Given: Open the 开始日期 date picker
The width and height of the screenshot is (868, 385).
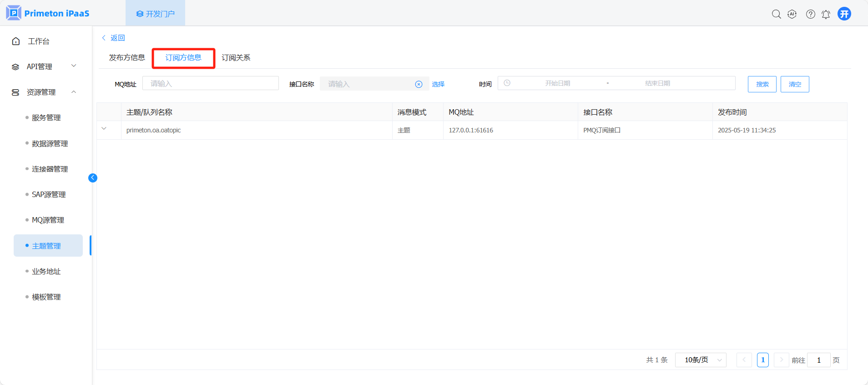Looking at the screenshot, I should (557, 83).
